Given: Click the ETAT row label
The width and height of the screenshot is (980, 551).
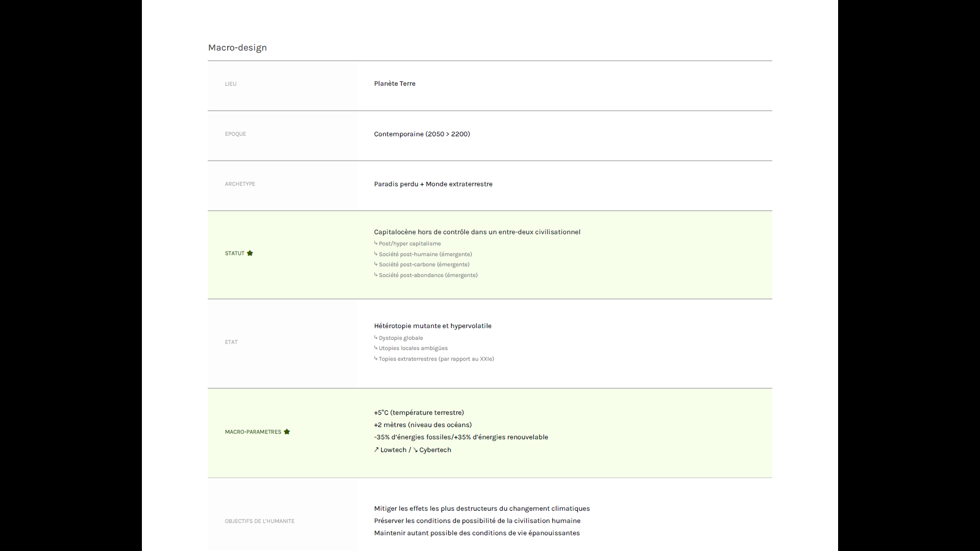Looking at the screenshot, I should (231, 342).
